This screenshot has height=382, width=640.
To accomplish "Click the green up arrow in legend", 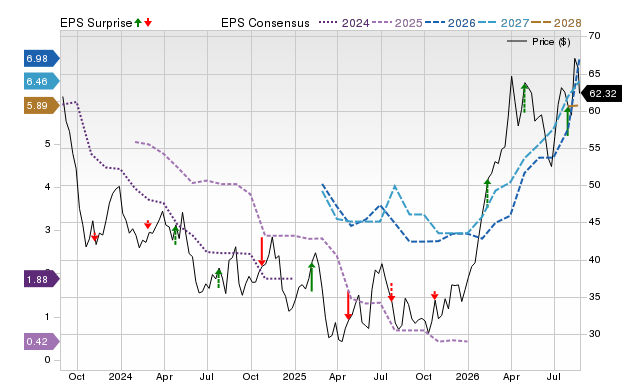I will click(x=138, y=22).
